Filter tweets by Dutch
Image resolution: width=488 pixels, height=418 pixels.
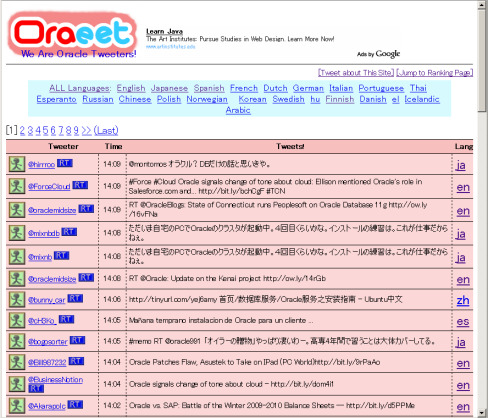[275, 88]
